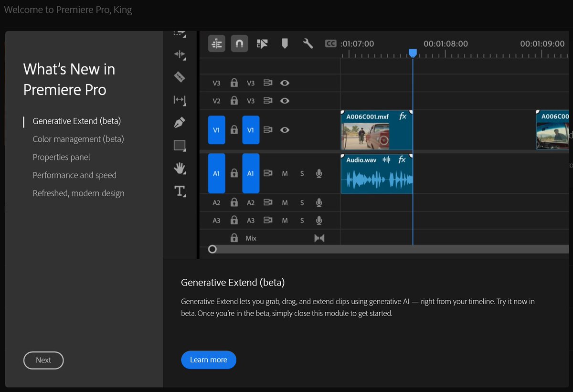Add a marker with marker icon
This screenshot has height=392, width=573.
pos(285,44)
